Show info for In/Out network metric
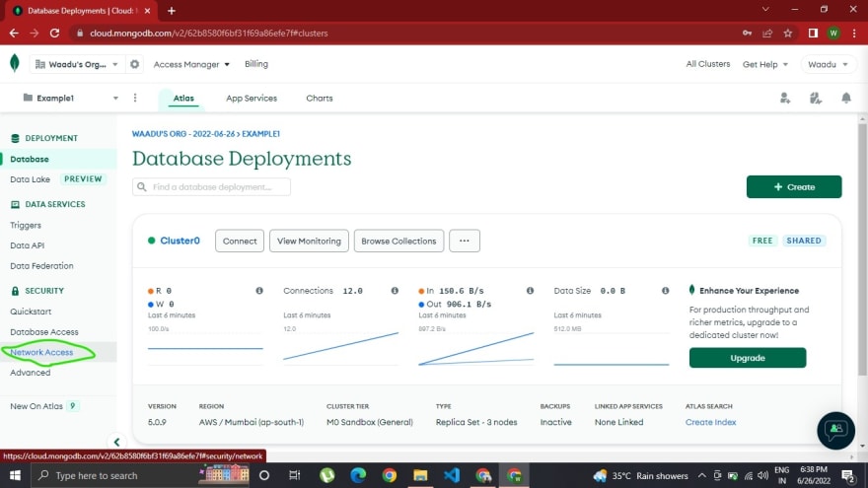This screenshot has width=868, height=488. coord(530,291)
